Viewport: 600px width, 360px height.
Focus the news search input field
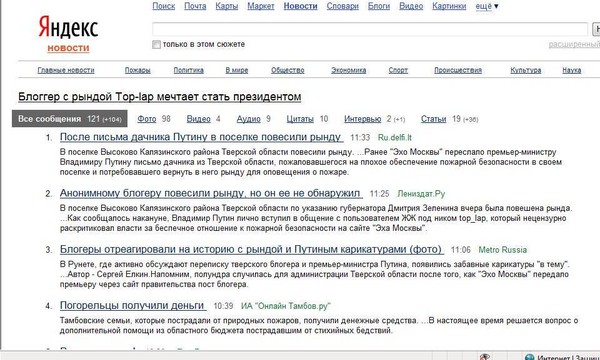(370, 29)
